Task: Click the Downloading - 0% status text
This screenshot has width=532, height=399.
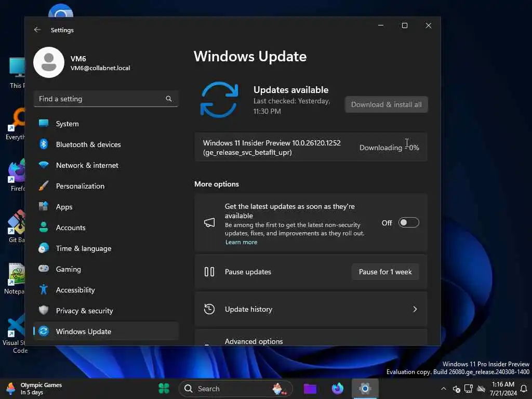Action: click(x=389, y=148)
